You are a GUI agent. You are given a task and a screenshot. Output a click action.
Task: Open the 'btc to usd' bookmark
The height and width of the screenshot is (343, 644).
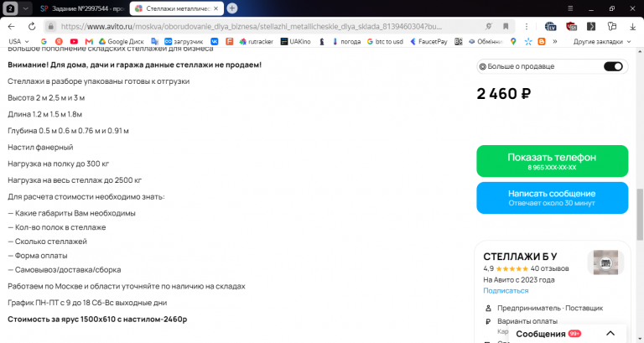tap(385, 41)
